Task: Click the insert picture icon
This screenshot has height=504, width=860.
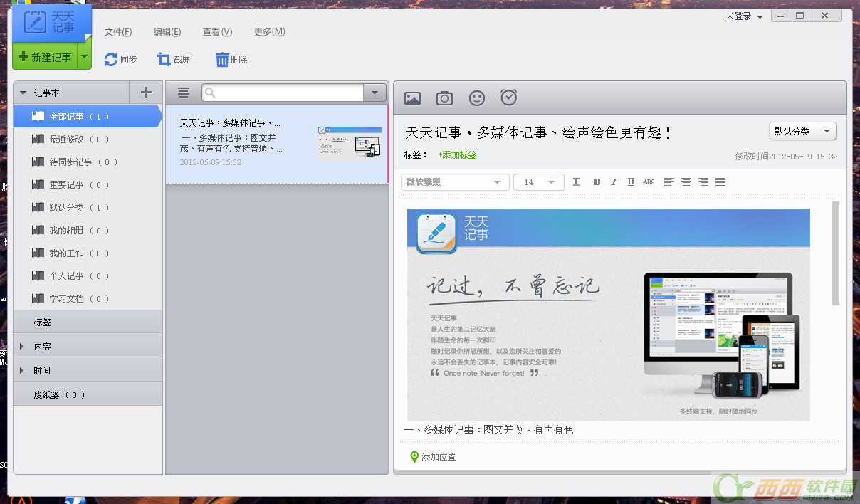Action: pos(412,98)
